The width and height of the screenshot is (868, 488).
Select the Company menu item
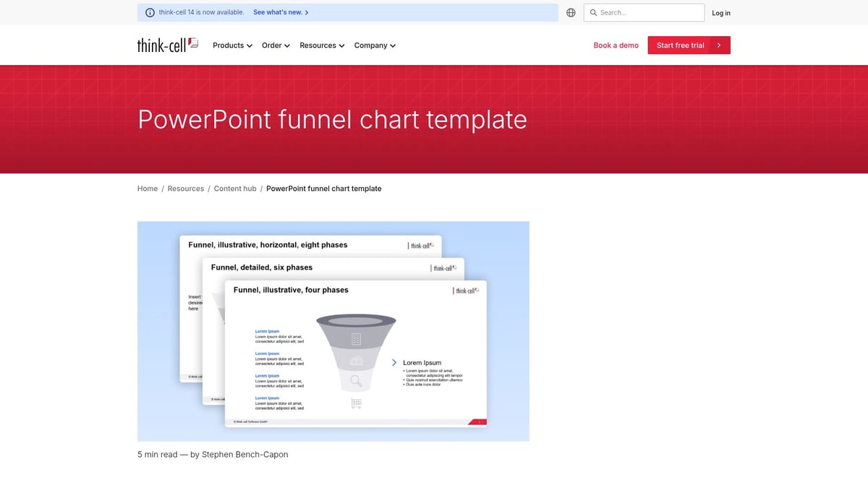pyautogui.click(x=370, y=45)
